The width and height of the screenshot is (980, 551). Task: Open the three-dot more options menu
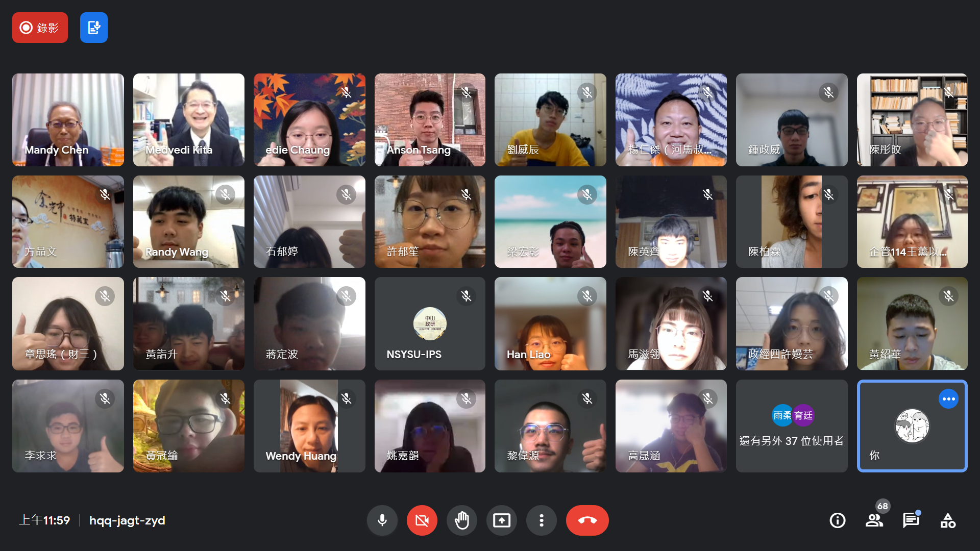point(541,520)
